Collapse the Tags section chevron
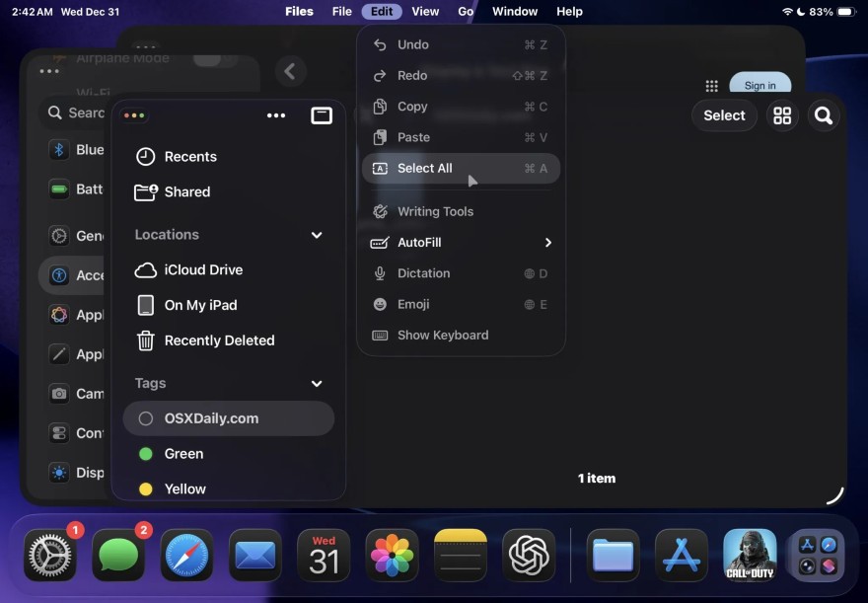The image size is (868, 603). [317, 384]
